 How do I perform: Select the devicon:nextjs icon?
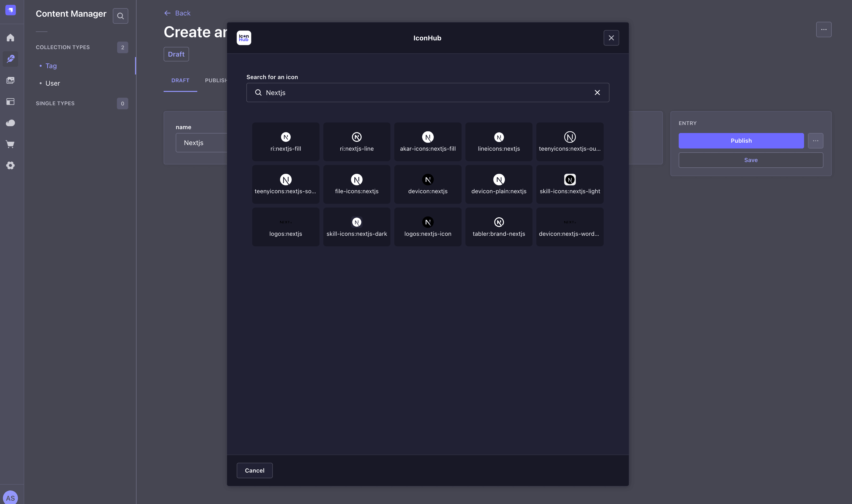click(427, 185)
